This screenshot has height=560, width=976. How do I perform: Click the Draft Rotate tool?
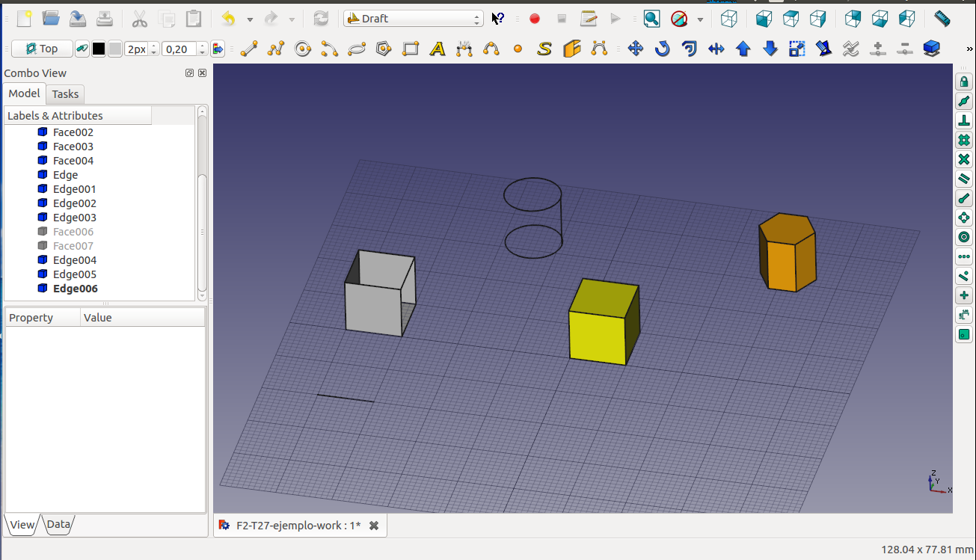click(x=663, y=49)
